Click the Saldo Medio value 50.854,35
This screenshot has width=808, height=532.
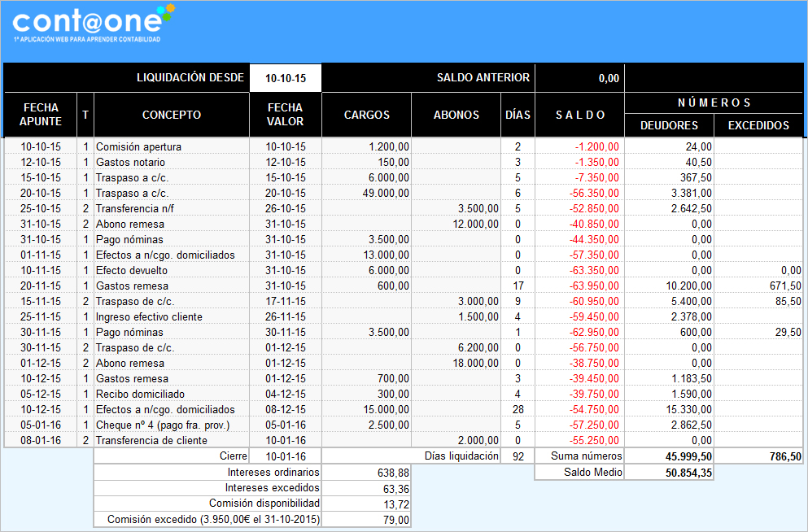[669, 473]
